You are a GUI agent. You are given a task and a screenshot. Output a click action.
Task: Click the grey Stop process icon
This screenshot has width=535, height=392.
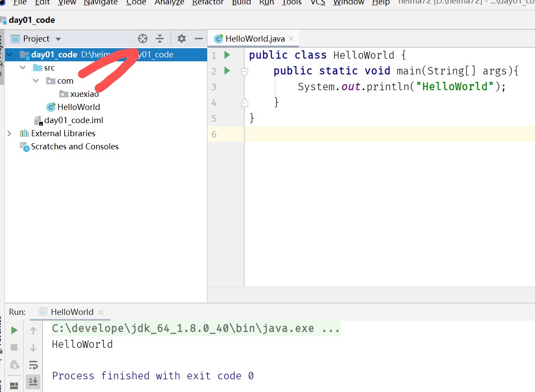point(14,347)
